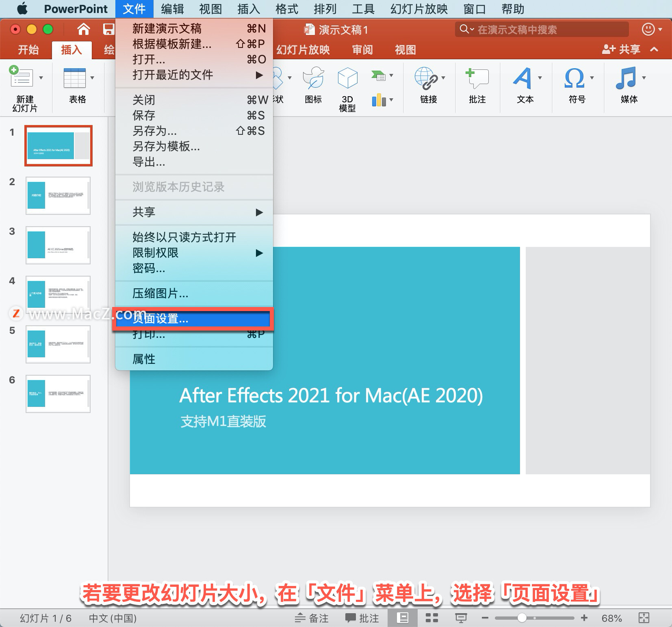This screenshot has width=672, height=627.
Task: Click the smiley feedback icon
Action: pos(648,29)
